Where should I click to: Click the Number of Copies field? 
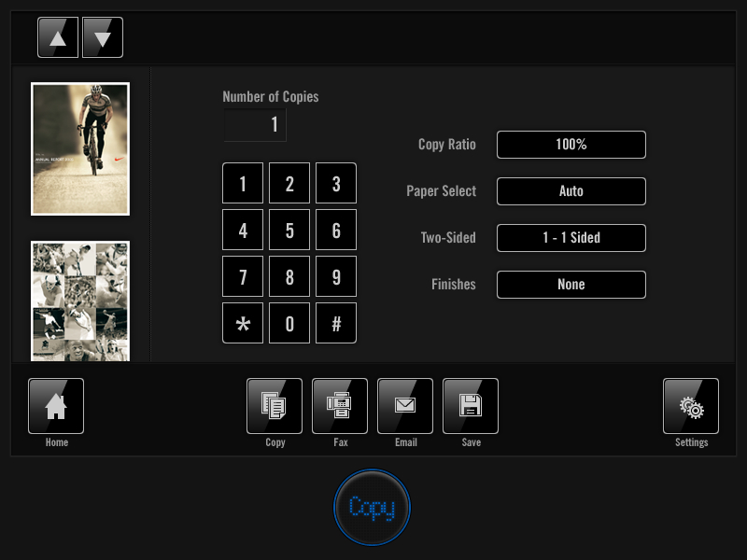pos(255,125)
